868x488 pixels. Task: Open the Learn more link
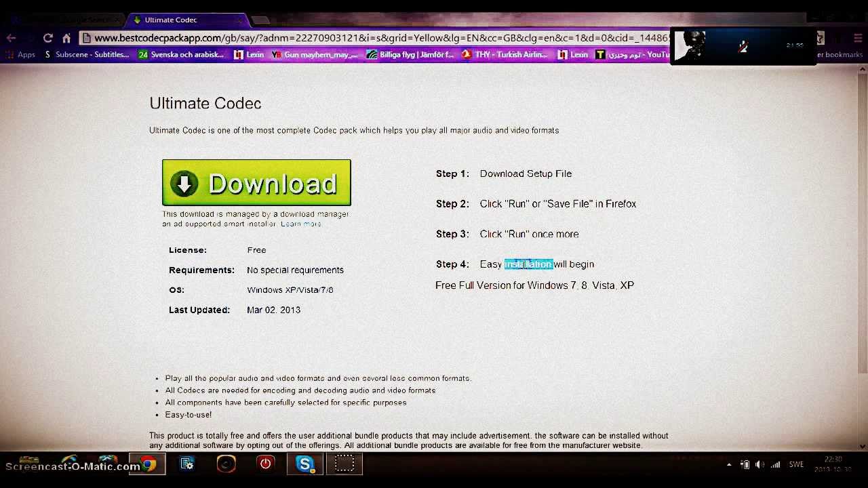(x=301, y=224)
